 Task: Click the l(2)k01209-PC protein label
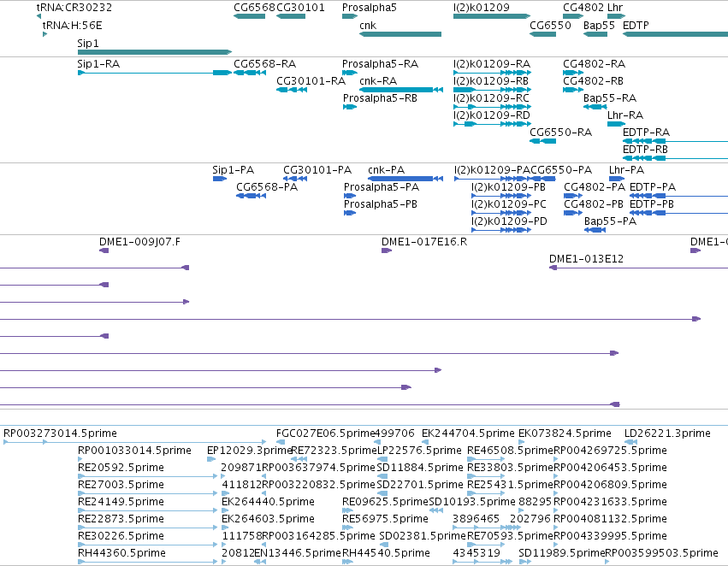click(508, 204)
